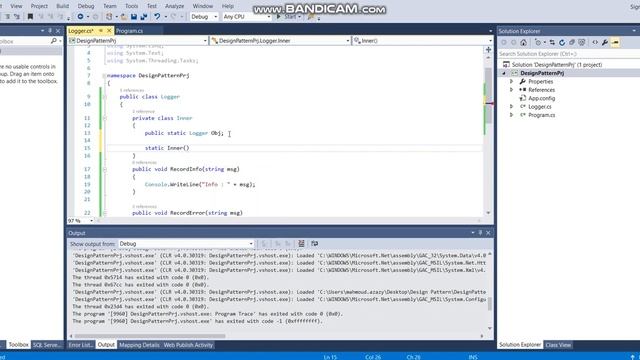This screenshot has height=360, width=640.
Task: Click auto-hide pin on Output panel
Action: [x=480, y=233]
